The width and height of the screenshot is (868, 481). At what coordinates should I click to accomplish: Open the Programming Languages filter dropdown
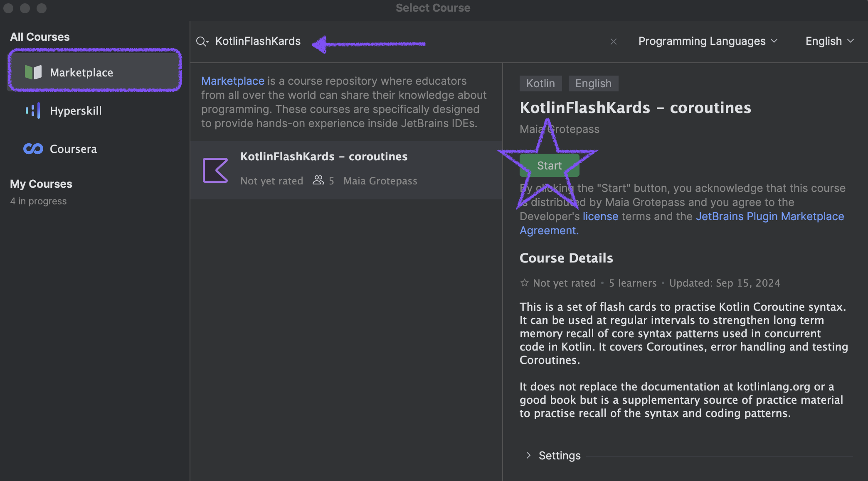[708, 41]
